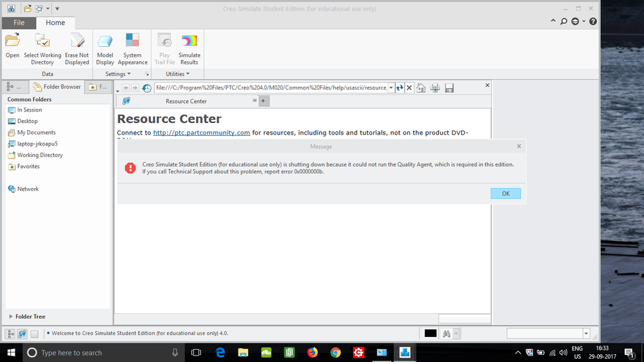Open dropdown beside binoculars icon
The width and height of the screenshot is (644, 362).
[456, 334]
